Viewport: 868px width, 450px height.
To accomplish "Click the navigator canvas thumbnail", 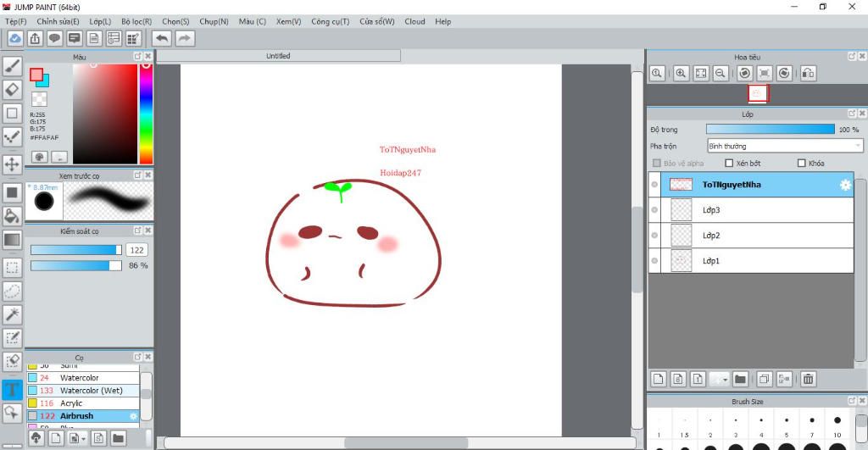I will (x=758, y=93).
